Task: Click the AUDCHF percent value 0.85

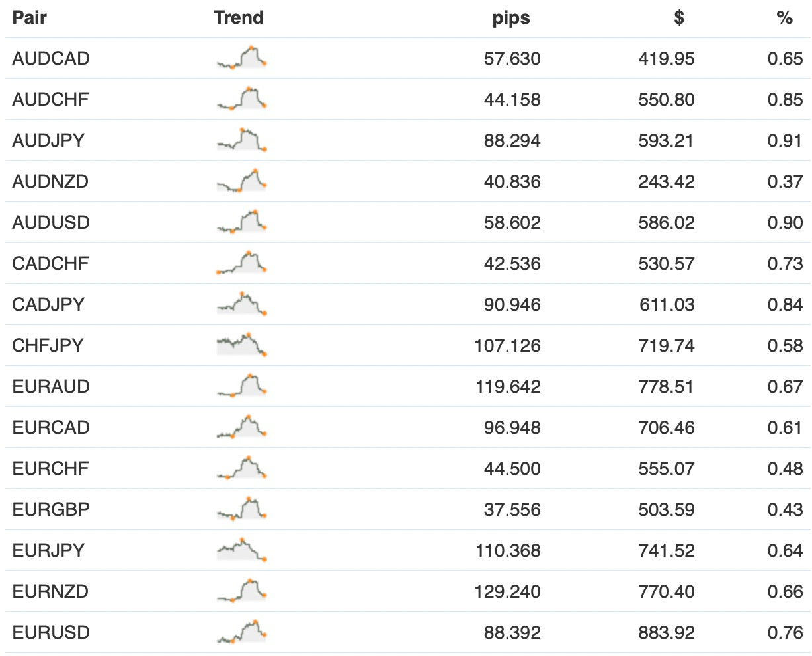Action: (786, 99)
